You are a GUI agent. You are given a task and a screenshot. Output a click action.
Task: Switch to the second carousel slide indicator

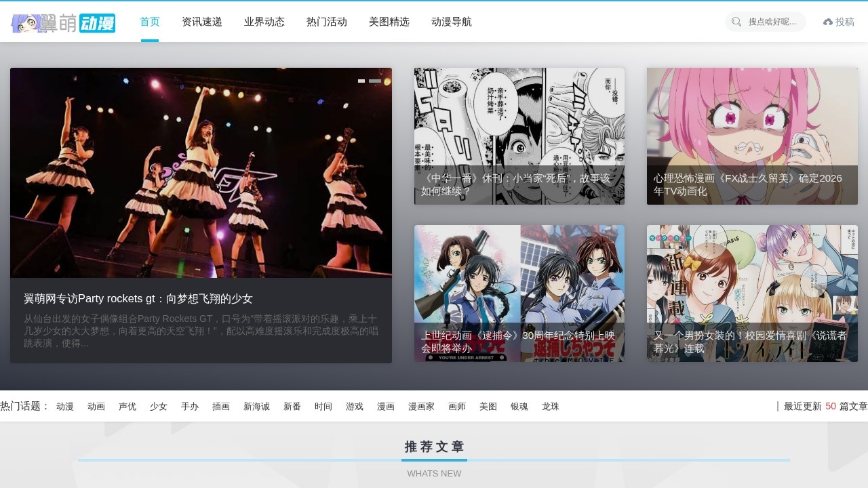[375, 81]
